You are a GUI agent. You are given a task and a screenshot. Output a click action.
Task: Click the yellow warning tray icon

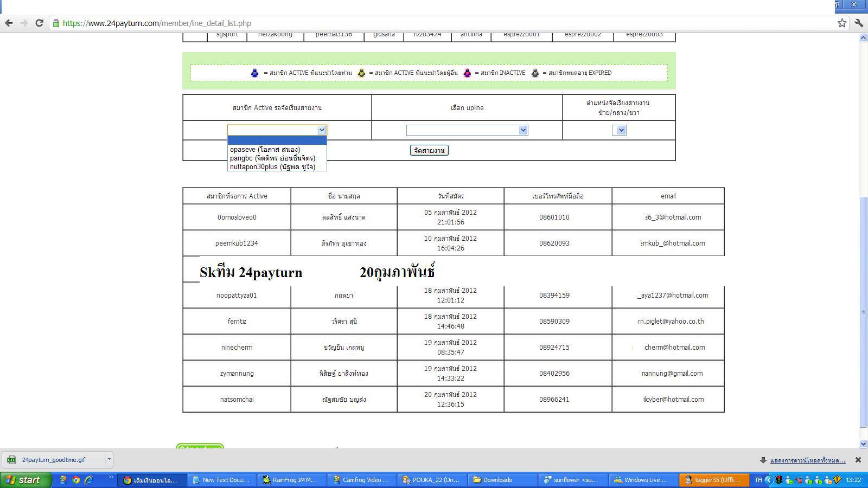838,480
